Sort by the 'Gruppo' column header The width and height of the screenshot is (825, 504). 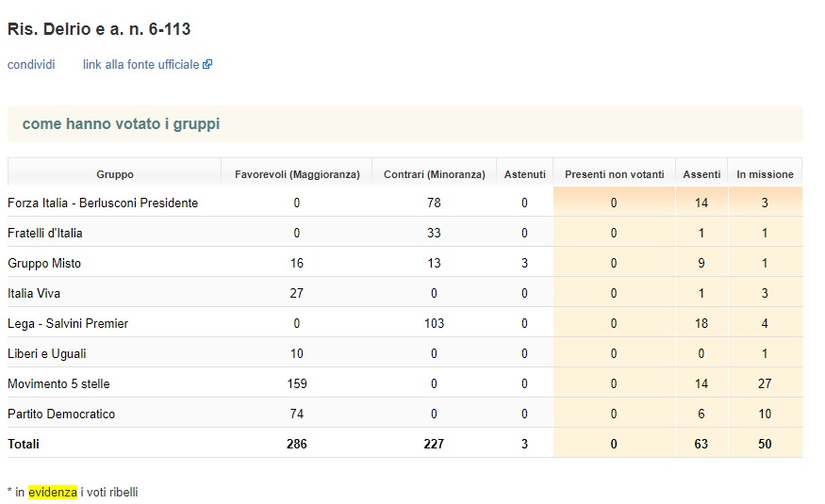pyautogui.click(x=115, y=174)
